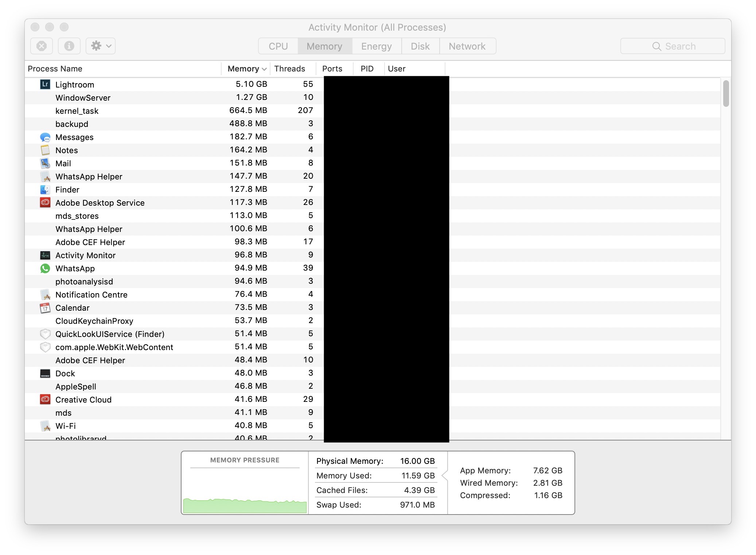
Task: Select the Memory tab
Action: click(x=324, y=46)
